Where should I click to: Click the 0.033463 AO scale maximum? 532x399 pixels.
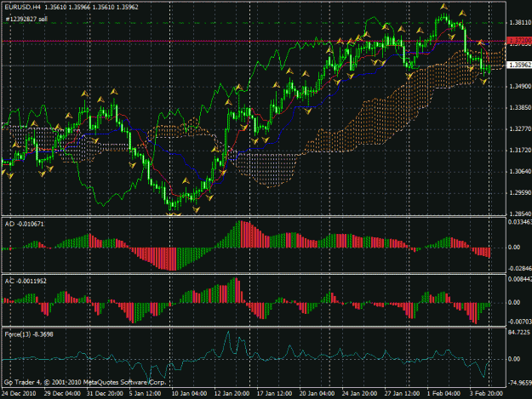519,222
